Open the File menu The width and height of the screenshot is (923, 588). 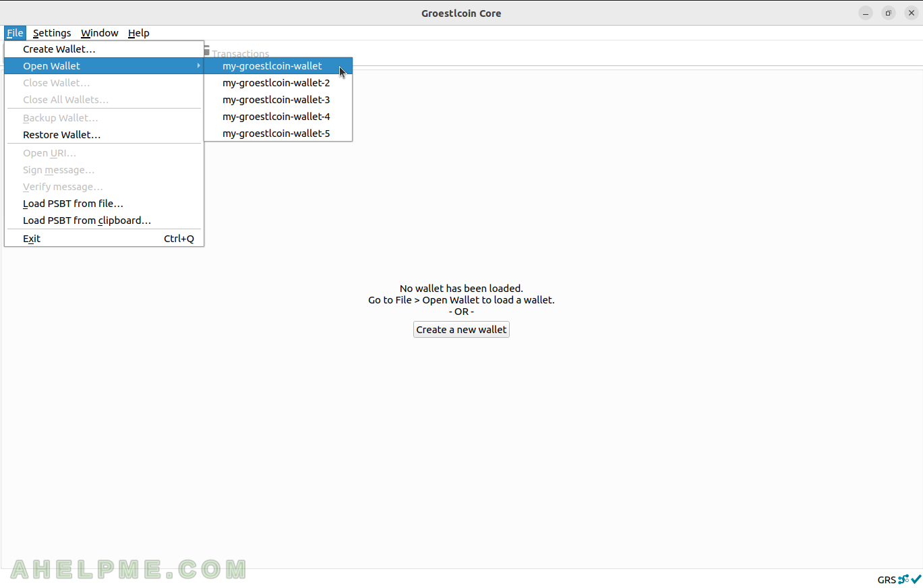(x=15, y=33)
